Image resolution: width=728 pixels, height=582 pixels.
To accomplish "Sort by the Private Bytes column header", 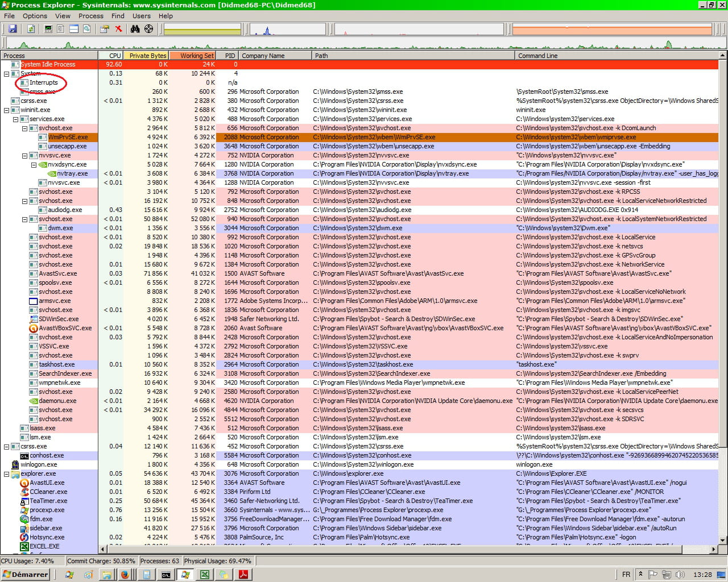I will coord(147,56).
